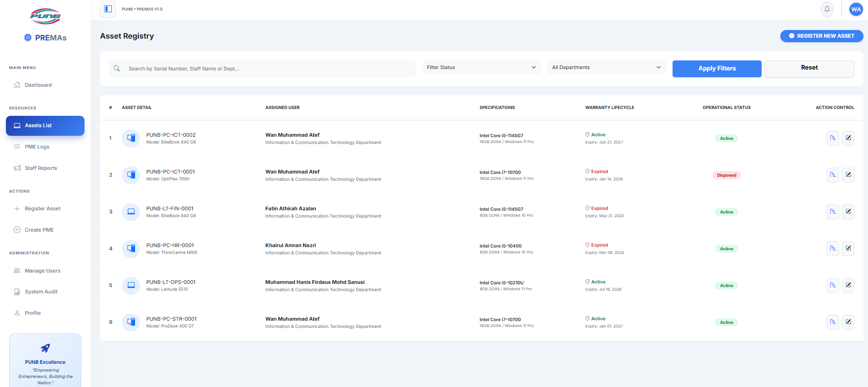Edit asset PUNB-LT-FIN-0001
The image size is (868, 387).
coord(848,212)
